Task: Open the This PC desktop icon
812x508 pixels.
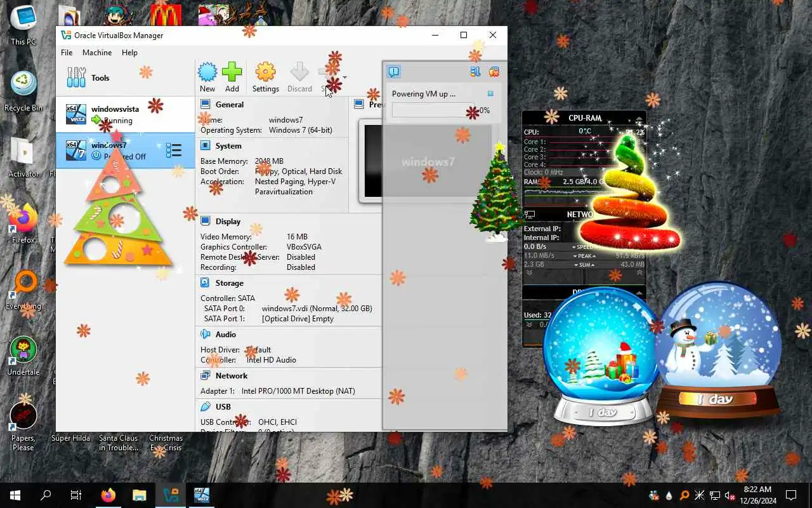Action: coord(23,25)
